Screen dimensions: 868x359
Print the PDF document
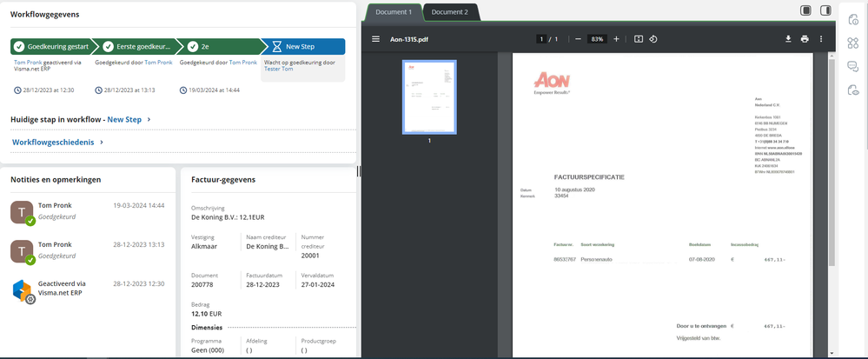click(805, 39)
